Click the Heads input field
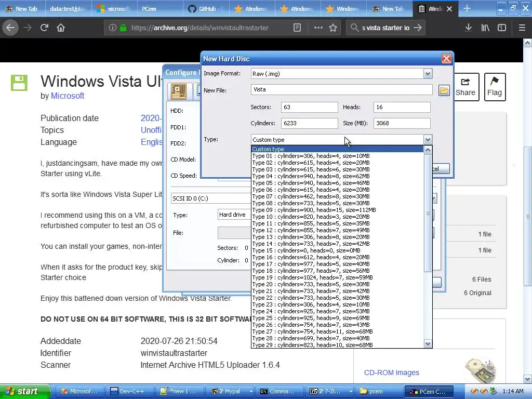 (x=402, y=107)
